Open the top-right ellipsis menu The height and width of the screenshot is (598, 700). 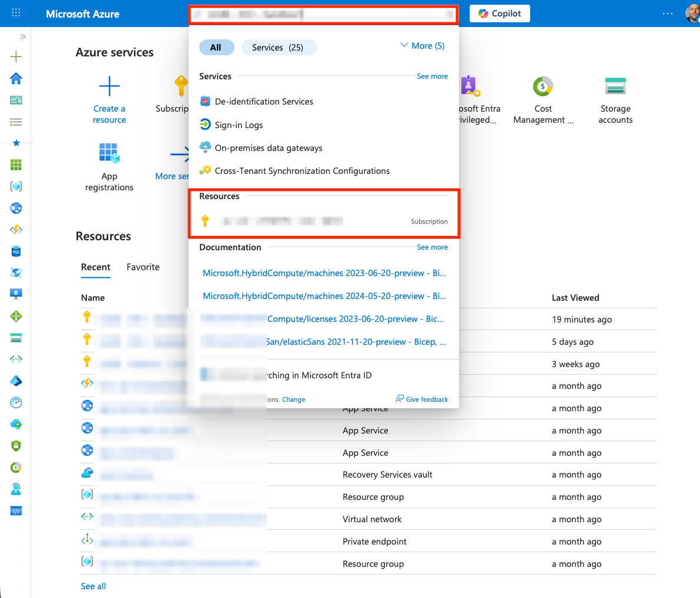[668, 14]
